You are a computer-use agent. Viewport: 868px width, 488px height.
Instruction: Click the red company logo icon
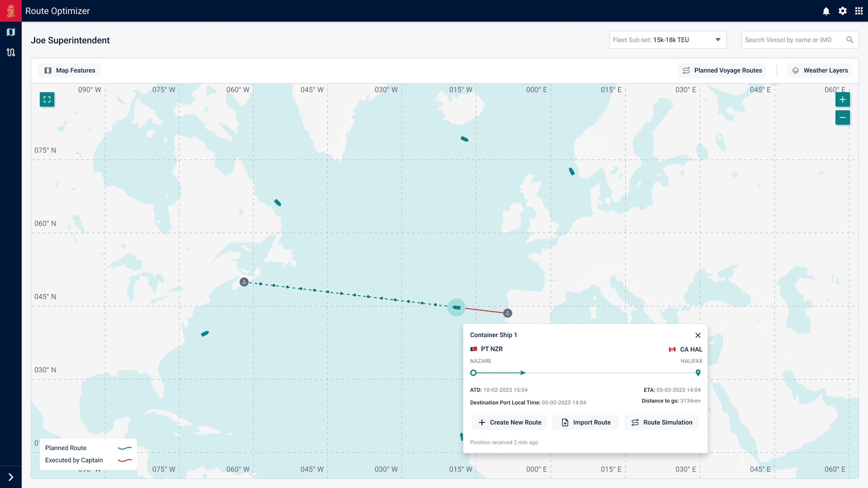(11, 11)
